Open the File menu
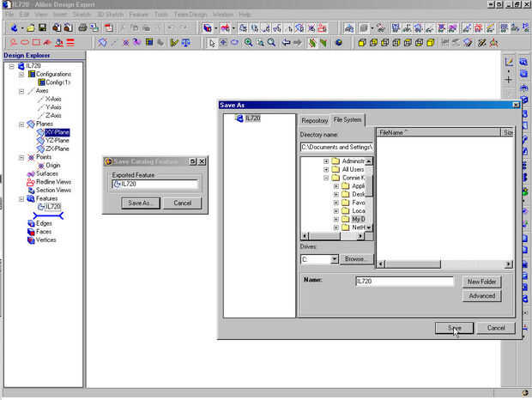 [9, 15]
